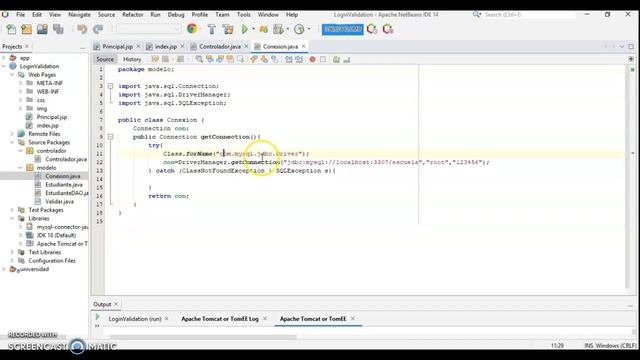640x360 pixels.
Task: Toggle Rectangular Selection in editor toolbar
Action: [240, 59]
